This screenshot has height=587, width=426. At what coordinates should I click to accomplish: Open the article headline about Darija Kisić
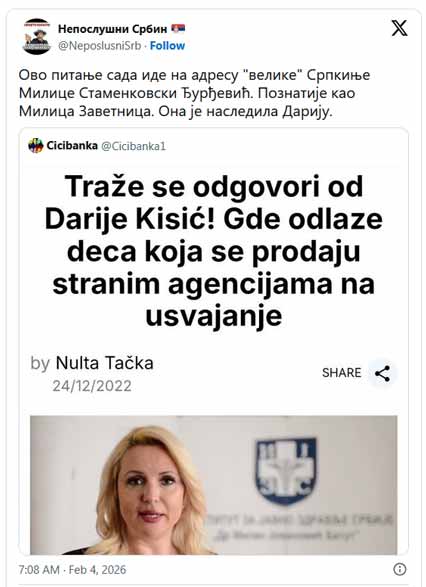214,251
